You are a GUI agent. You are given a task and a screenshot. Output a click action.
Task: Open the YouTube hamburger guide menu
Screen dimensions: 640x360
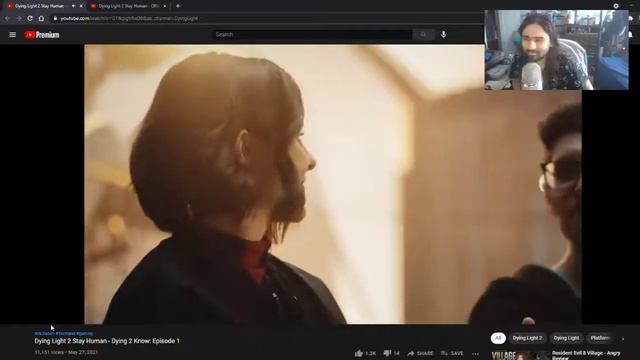coord(13,35)
